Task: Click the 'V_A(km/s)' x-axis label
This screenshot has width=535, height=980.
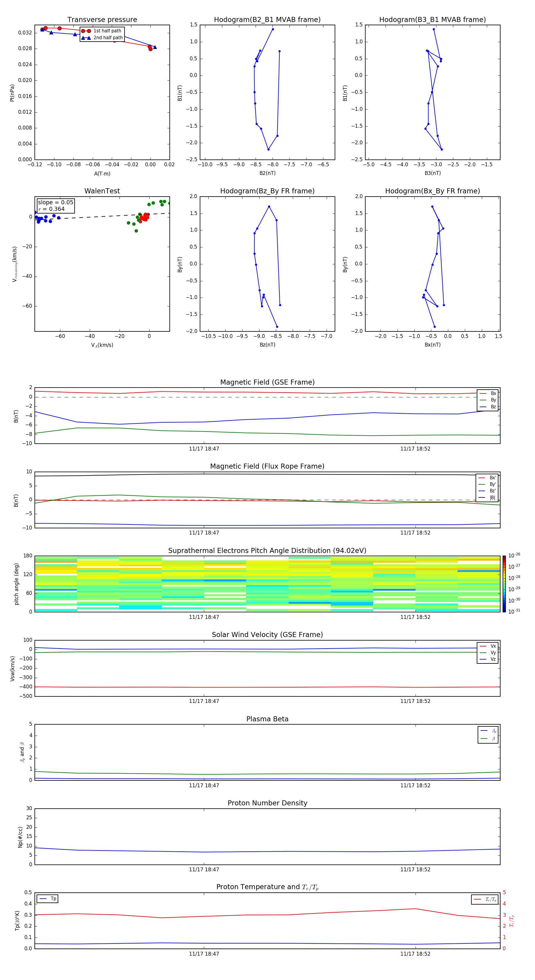Action: (x=102, y=345)
